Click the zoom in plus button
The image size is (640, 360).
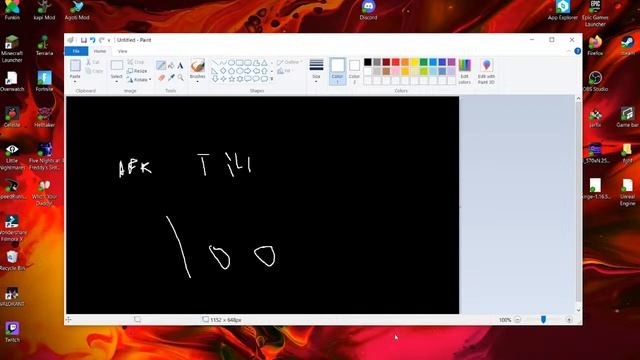(569, 320)
